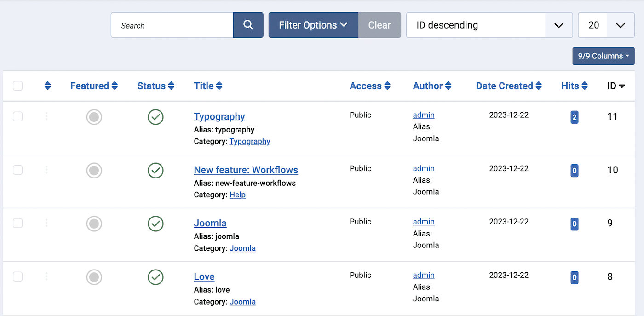
Task: Click the Featured column sort icon
Action: 115,86
